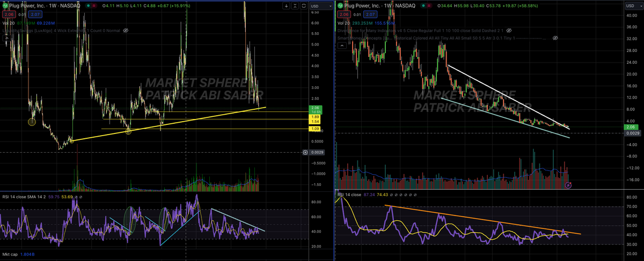
Task: Select the yellow ascending trendline in left chart
Action: (169, 124)
